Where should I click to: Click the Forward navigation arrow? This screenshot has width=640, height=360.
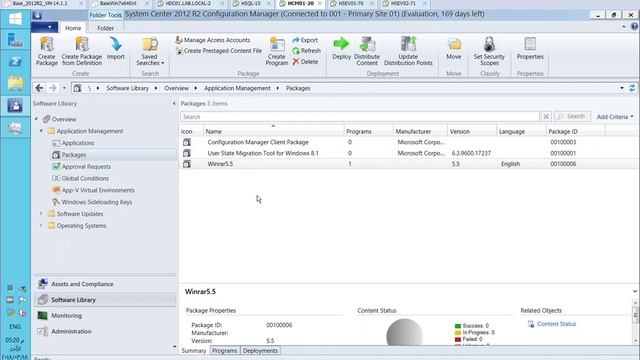[53, 88]
